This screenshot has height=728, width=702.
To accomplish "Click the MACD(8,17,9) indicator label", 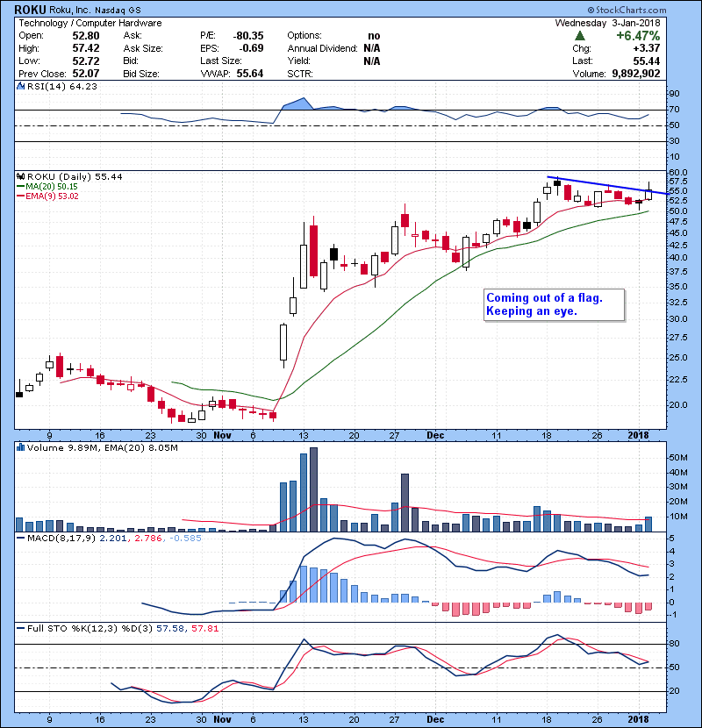I will (61, 539).
